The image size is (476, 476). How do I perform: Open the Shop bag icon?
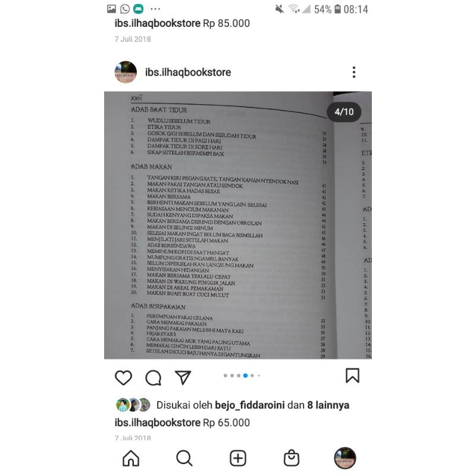(x=292, y=458)
